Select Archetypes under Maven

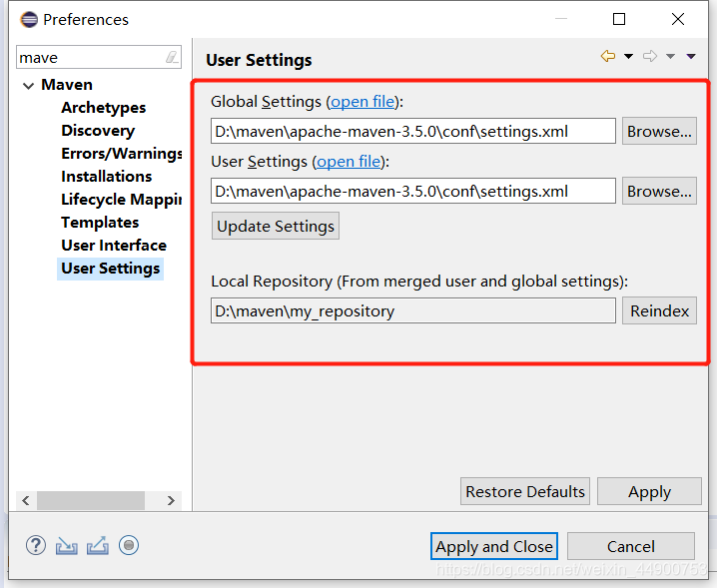click(103, 108)
